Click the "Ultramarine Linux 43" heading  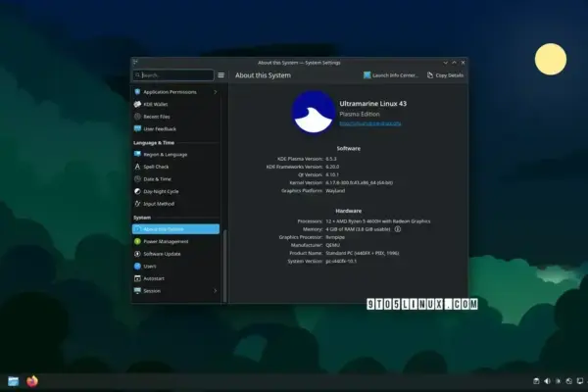(373, 104)
